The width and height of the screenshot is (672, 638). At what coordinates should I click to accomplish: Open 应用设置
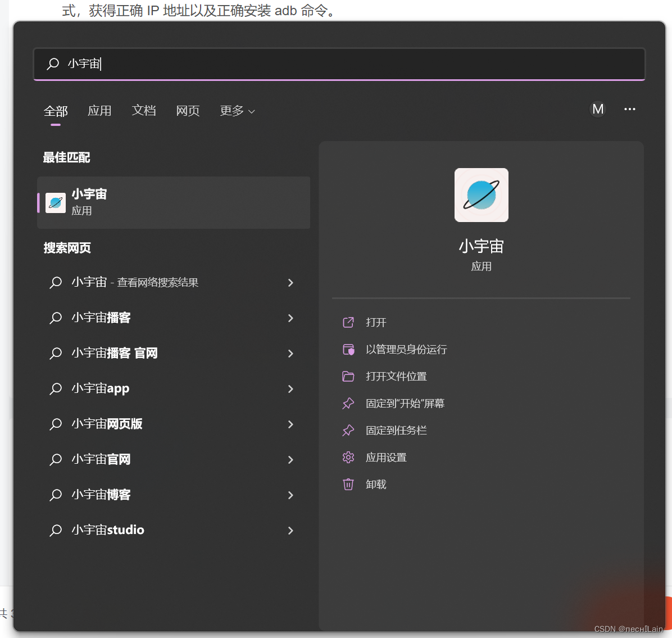(x=386, y=458)
